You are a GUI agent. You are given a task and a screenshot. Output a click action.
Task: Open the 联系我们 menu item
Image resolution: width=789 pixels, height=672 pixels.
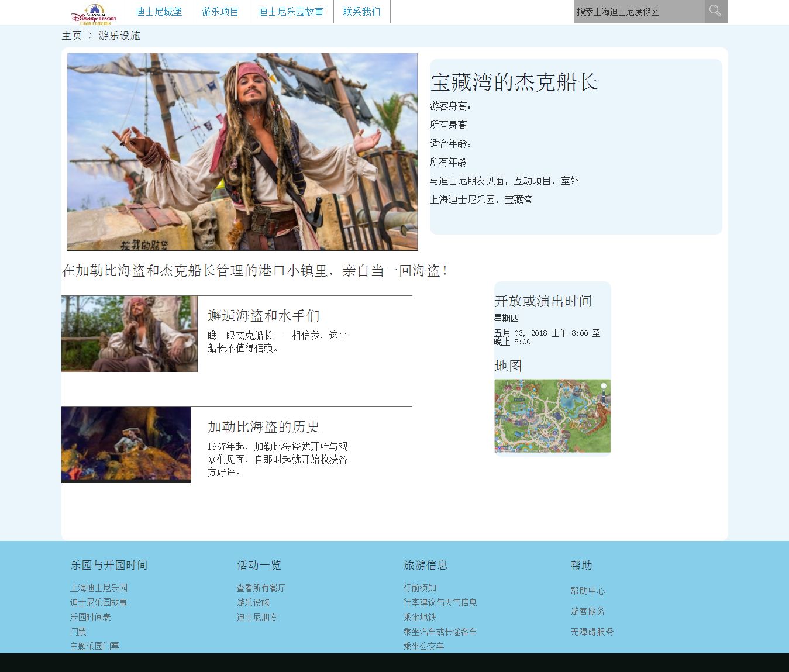point(361,12)
